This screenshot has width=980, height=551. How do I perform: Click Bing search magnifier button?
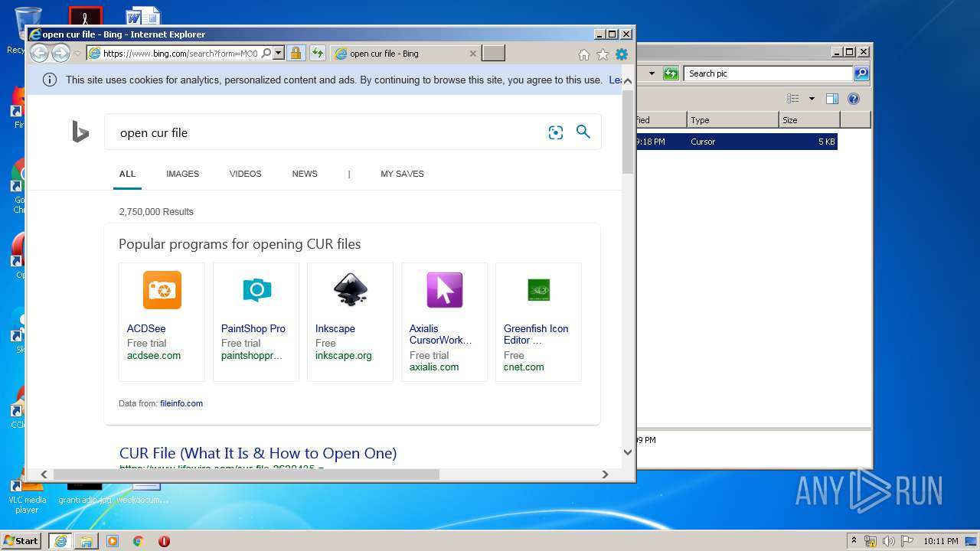[583, 132]
